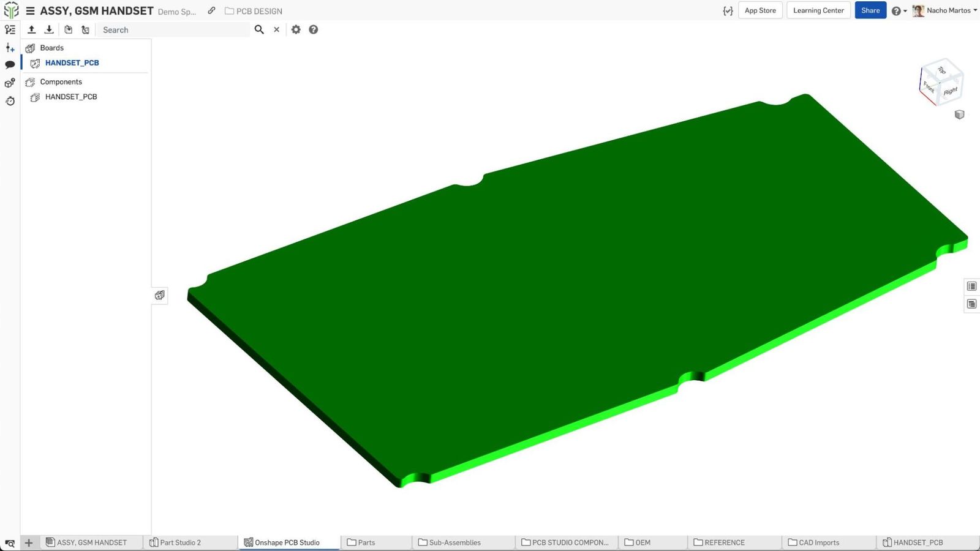
Task: Click into the Search input field
Action: (171, 29)
